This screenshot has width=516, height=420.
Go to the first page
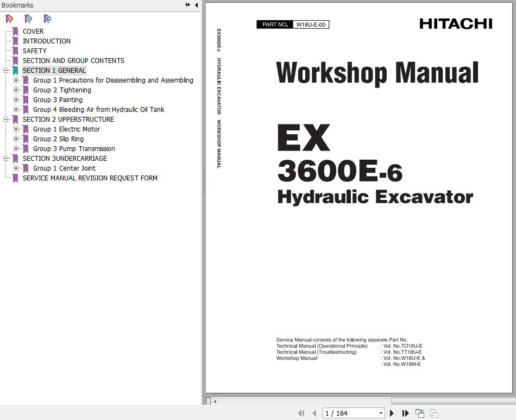click(301, 413)
